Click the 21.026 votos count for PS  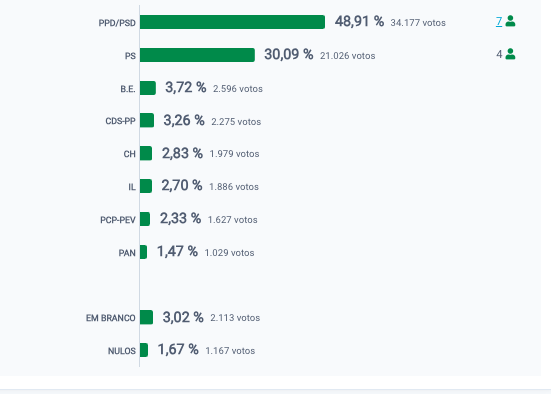(x=348, y=56)
